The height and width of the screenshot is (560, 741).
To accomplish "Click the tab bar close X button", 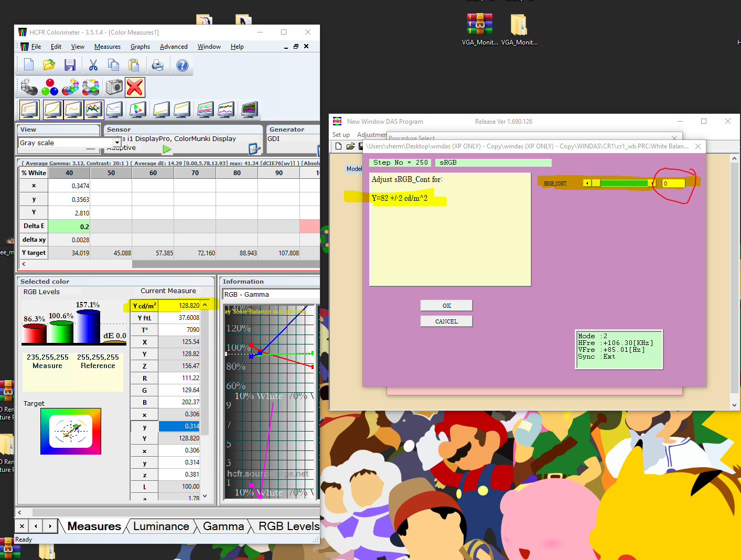I will point(22,526).
